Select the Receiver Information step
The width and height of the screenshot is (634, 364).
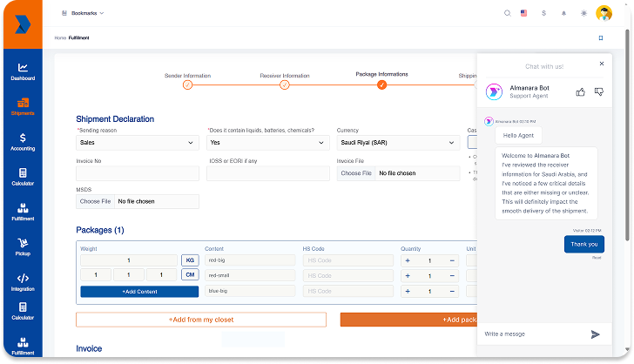284,84
